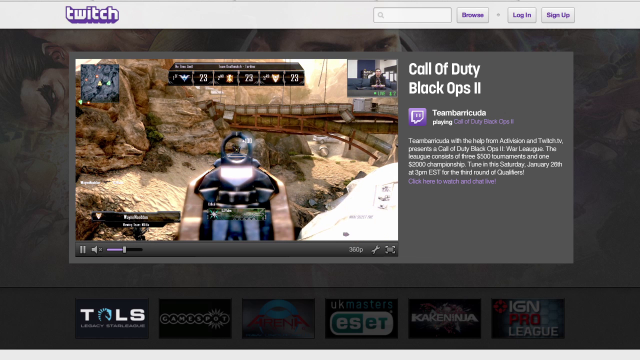
Task: Enter fullscreen mode on the player
Action: point(390,249)
